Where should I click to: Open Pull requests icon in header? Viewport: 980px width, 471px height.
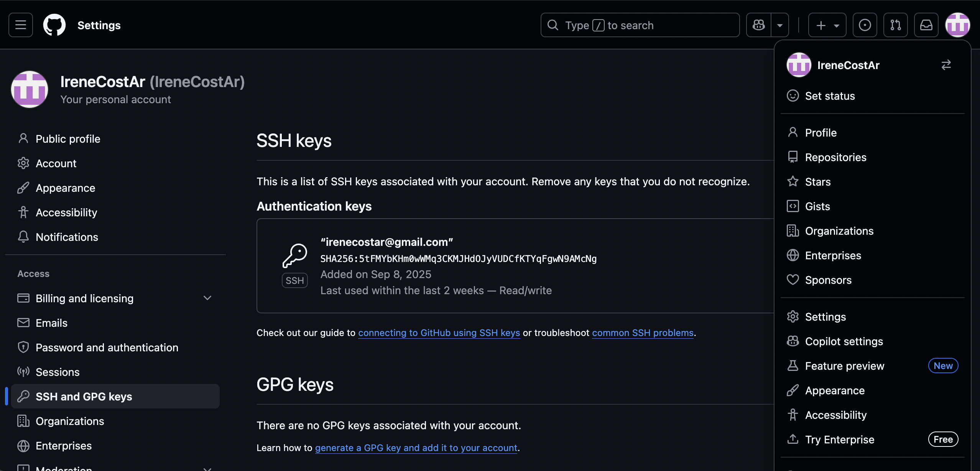[895, 25]
